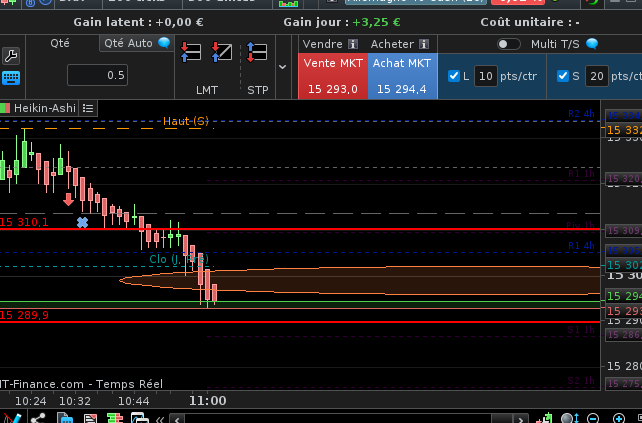Click the Vente MKT sell button
This screenshot has height=423, width=642.
click(333, 76)
